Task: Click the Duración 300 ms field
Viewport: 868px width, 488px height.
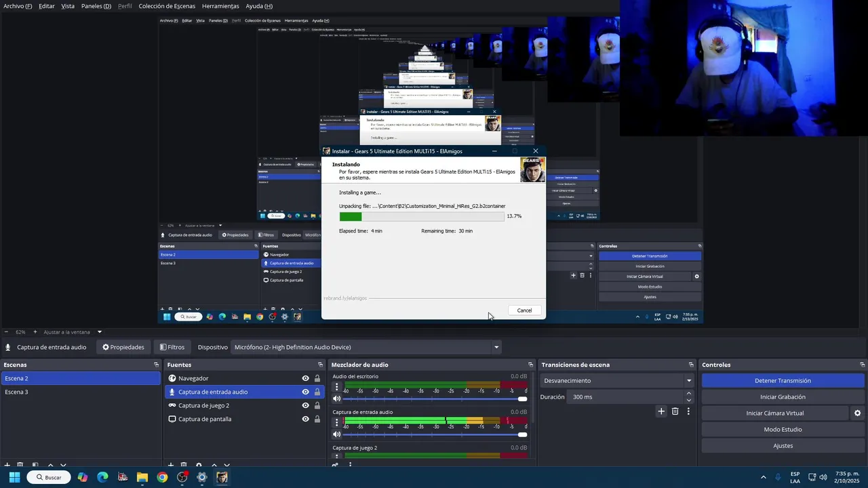Action: point(625,396)
